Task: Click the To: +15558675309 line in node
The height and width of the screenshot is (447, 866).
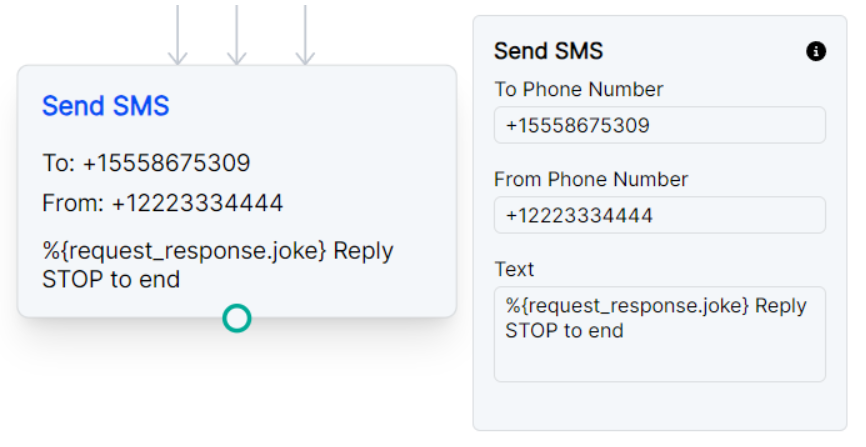Action: [x=146, y=163]
